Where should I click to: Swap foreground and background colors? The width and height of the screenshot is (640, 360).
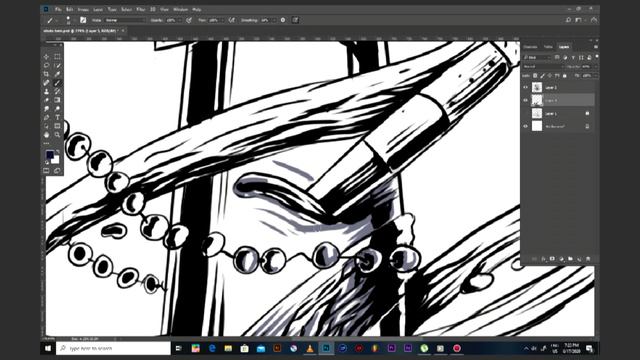point(58,151)
